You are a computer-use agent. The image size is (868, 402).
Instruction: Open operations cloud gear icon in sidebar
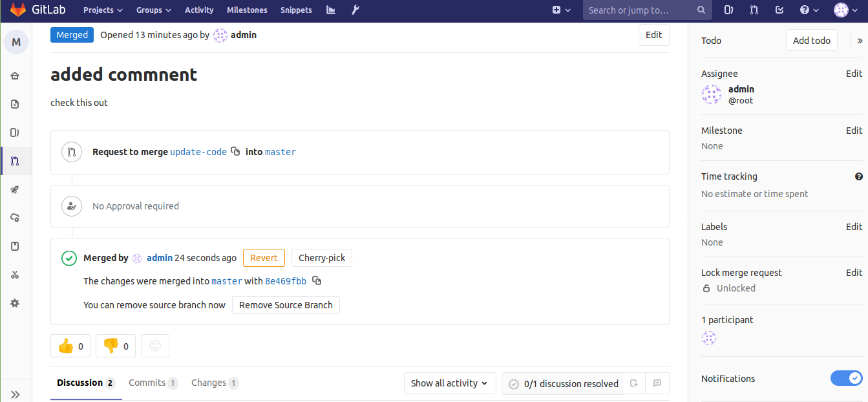(16, 218)
